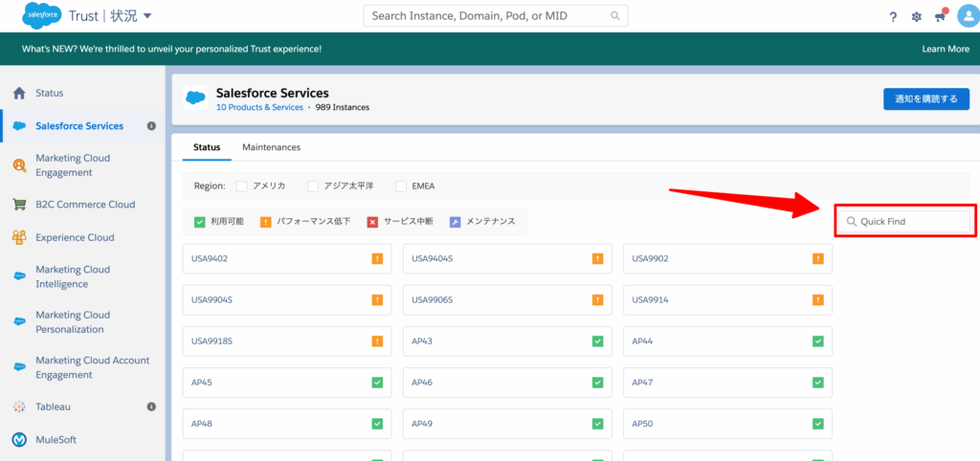Click the Experience Cloud people icon

(19, 237)
